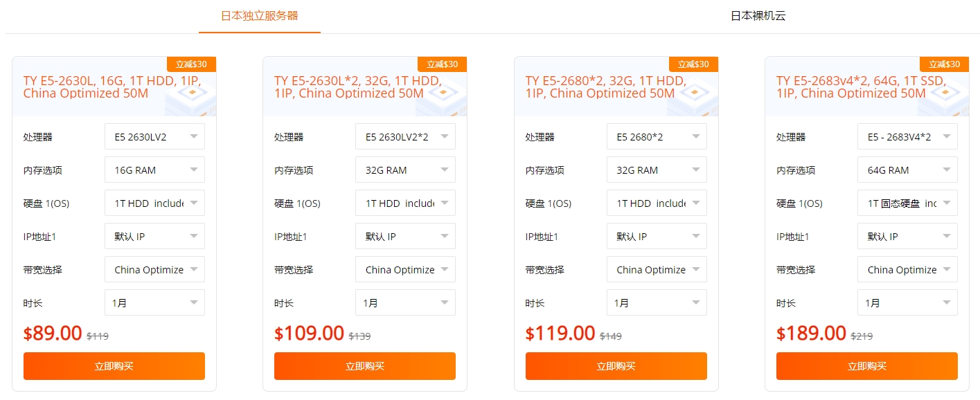Click the server chip icon on the E5-2630L card

coord(191,94)
